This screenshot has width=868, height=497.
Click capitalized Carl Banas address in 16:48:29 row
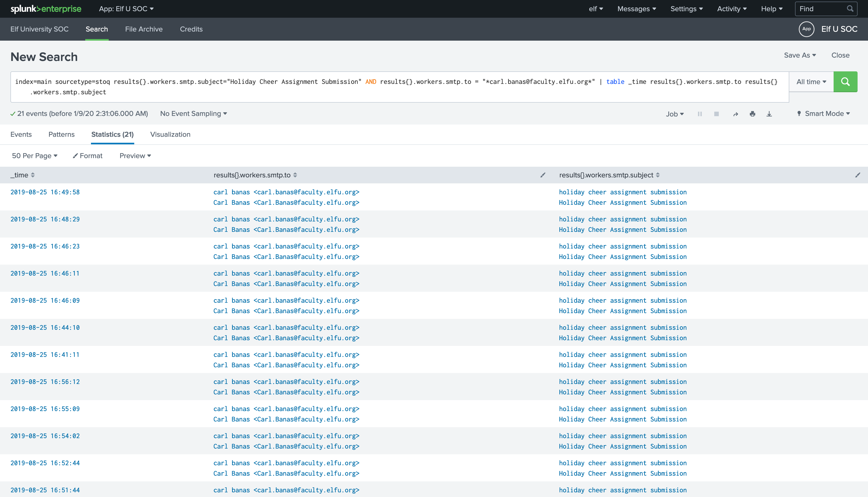(x=286, y=230)
